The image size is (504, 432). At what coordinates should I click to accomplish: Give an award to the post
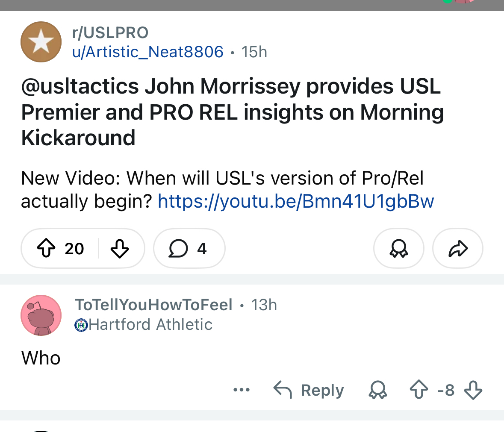(398, 248)
